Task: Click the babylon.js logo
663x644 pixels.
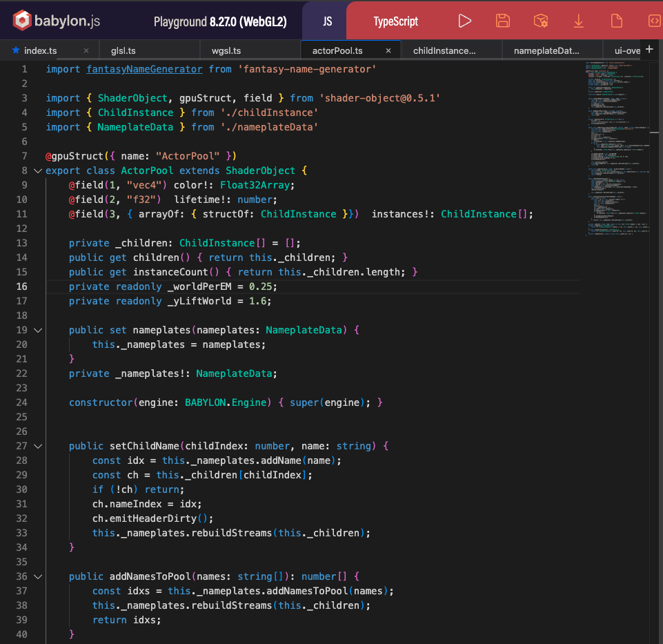Action: pos(57,21)
